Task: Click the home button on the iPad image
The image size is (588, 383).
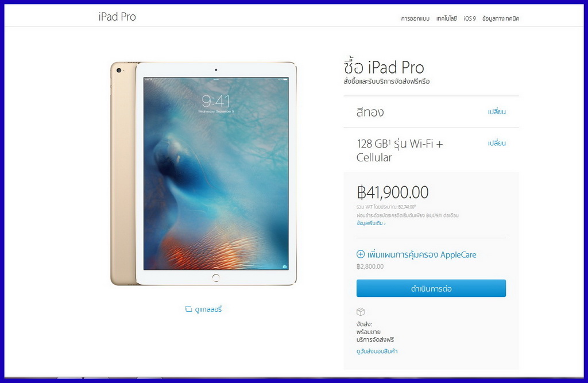Action: pyautogui.click(x=216, y=277)
